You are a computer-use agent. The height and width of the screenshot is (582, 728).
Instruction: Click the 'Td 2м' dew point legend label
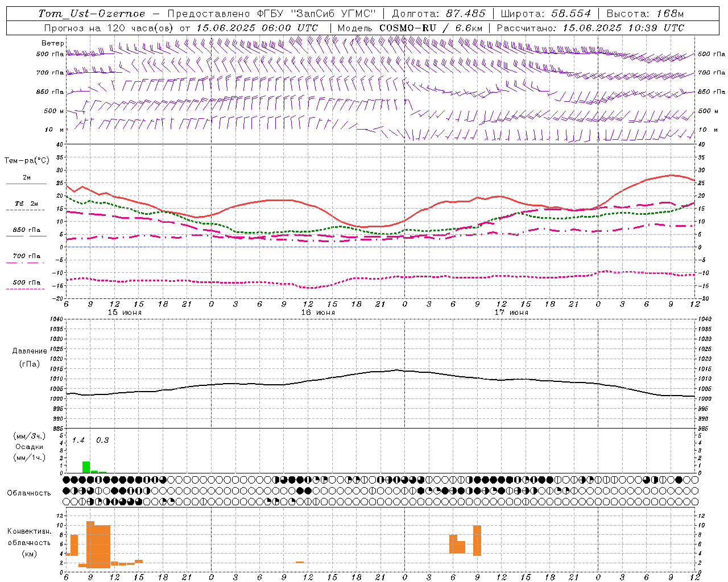pos(26,203)
